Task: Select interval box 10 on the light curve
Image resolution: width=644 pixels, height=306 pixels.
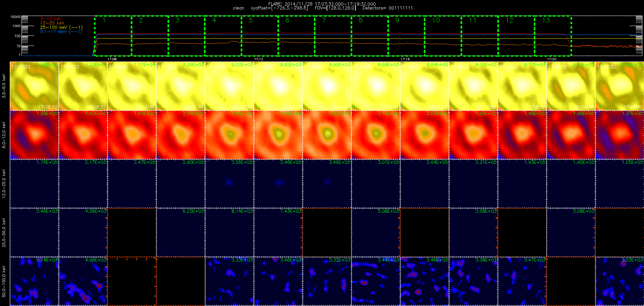Action: point(443,36)
